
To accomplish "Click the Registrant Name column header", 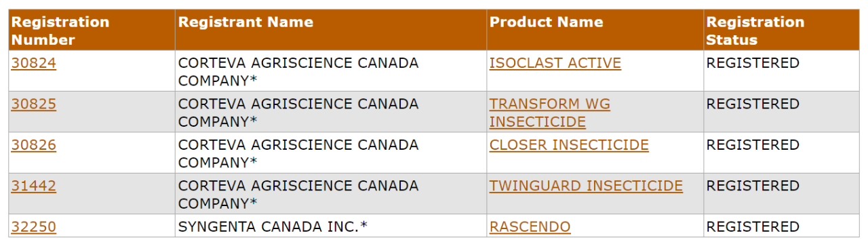I will click(x=331, y=30).
